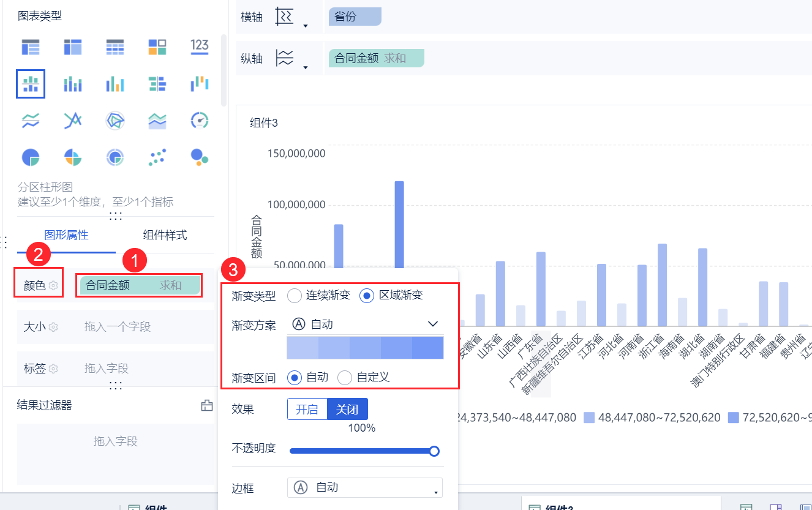Click the 省份 field in 横轴
The image size is (812, 510).
coord(355,17)
